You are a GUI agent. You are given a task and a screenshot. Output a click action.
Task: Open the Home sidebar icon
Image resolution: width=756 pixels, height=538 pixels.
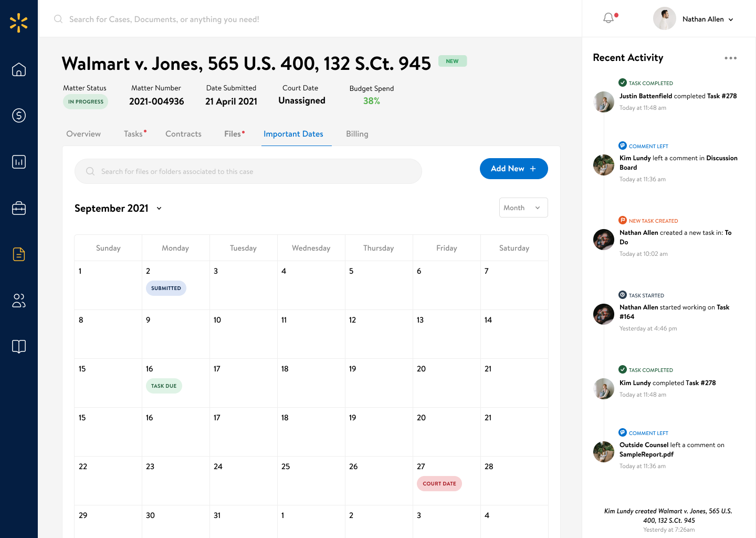[19, 69]
